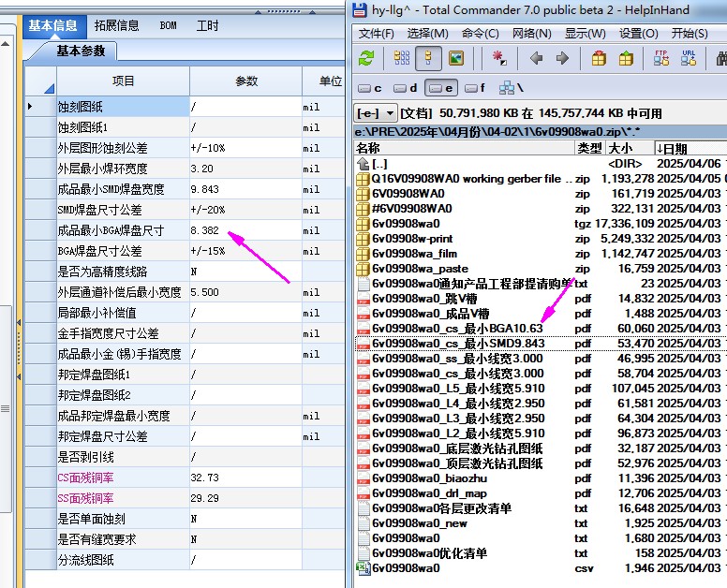The image size is (727, 588).
Task: Click the pack files gift box icon
Action: coord(599,58)
